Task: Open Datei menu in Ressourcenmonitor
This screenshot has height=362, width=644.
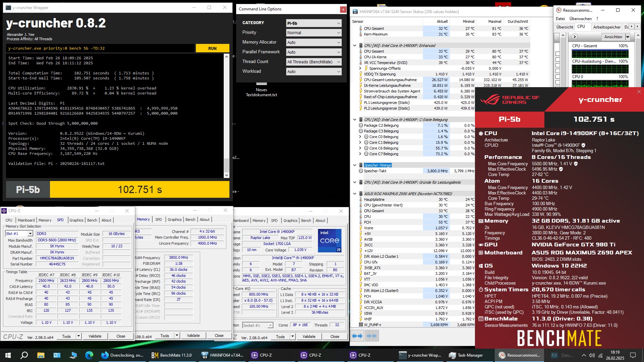Action: 560,19
